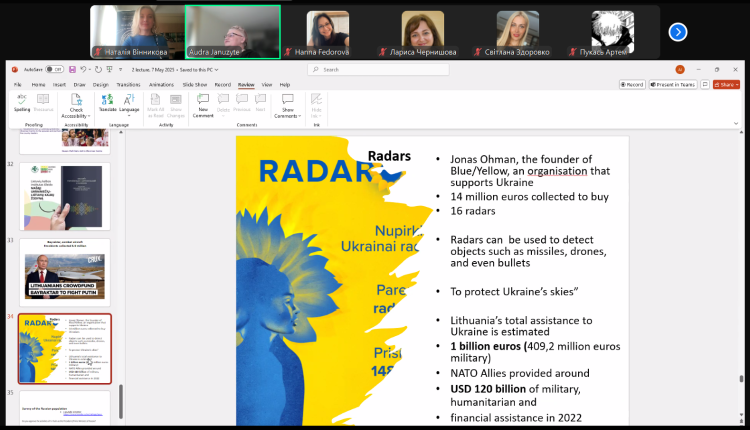
Task: Switch to the View tab
Action: 267,85
